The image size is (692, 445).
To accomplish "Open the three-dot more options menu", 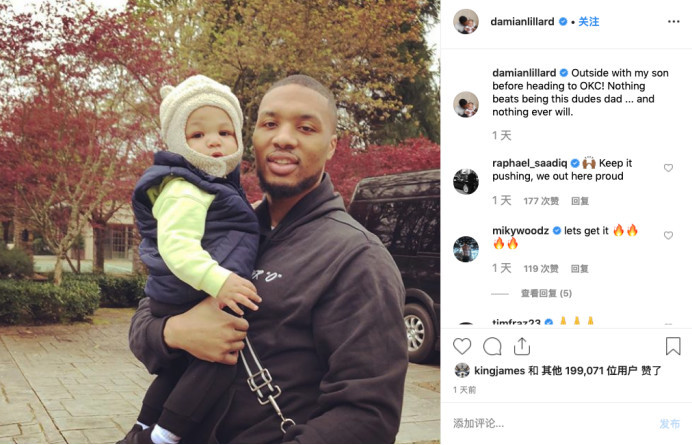I will pyautogui.click(x=673, y=22).
